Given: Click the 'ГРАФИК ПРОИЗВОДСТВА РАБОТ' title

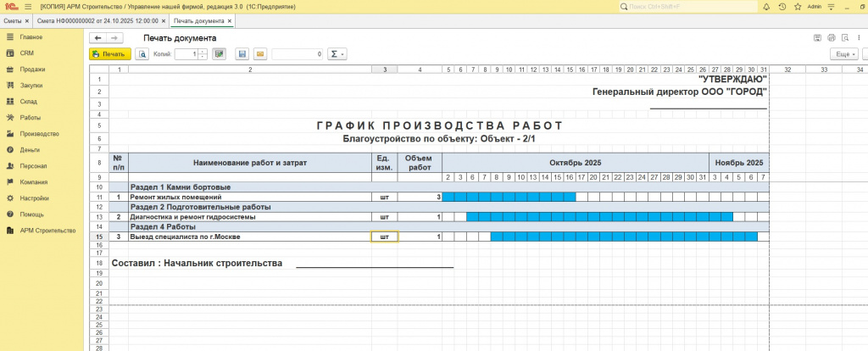Looking at the screenshot, I should pyautogui.click(x=440, y=125).
